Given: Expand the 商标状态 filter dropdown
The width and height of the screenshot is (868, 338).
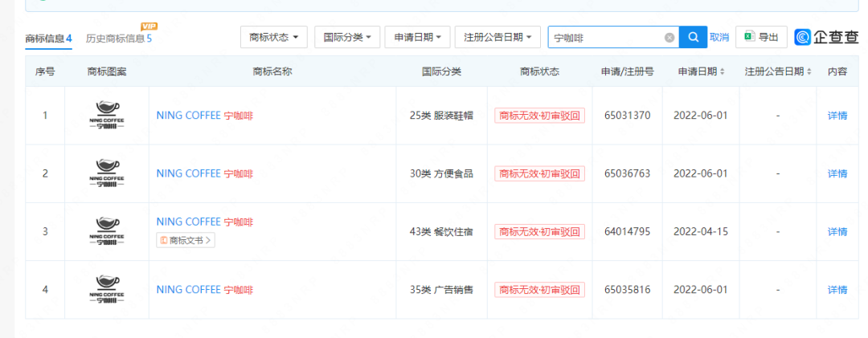Looking at the screenshot, I should pos(274,37).
